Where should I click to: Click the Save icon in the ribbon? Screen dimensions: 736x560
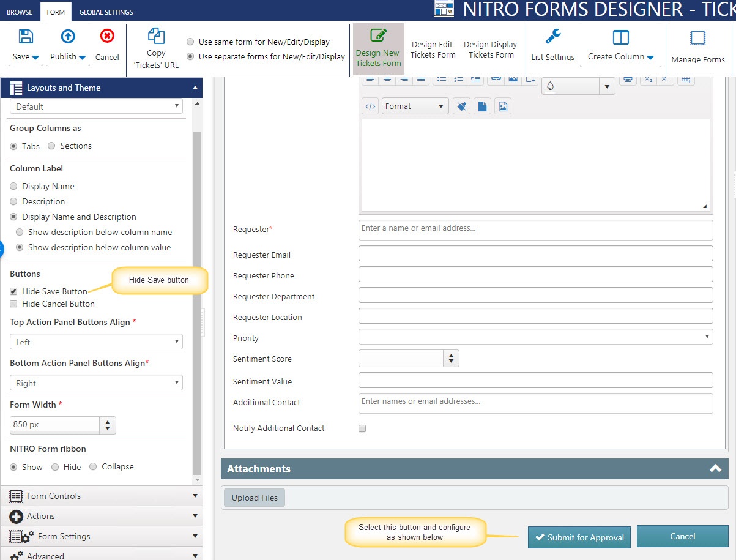26,37
